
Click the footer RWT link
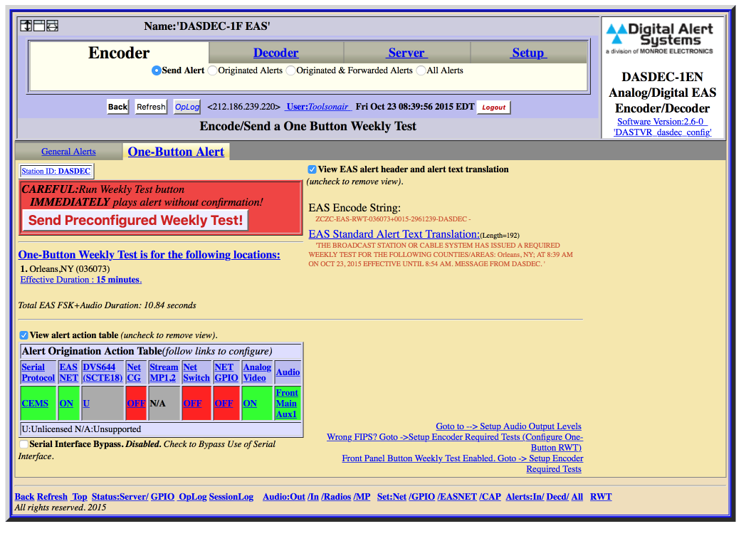click(601, 497)
